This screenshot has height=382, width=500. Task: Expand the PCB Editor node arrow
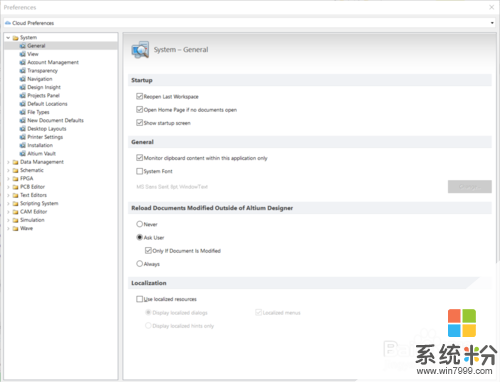click(8, 187)
